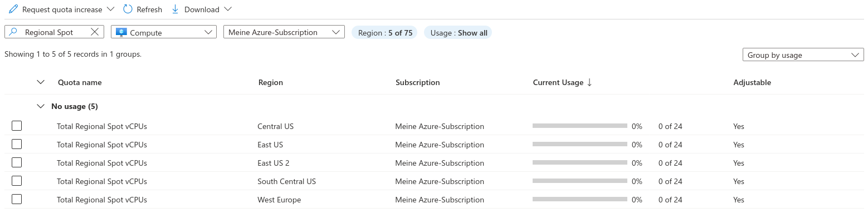Open the Meine Azure-Subscription dropdown
The image size is (868, 218).
pos(284,32)
